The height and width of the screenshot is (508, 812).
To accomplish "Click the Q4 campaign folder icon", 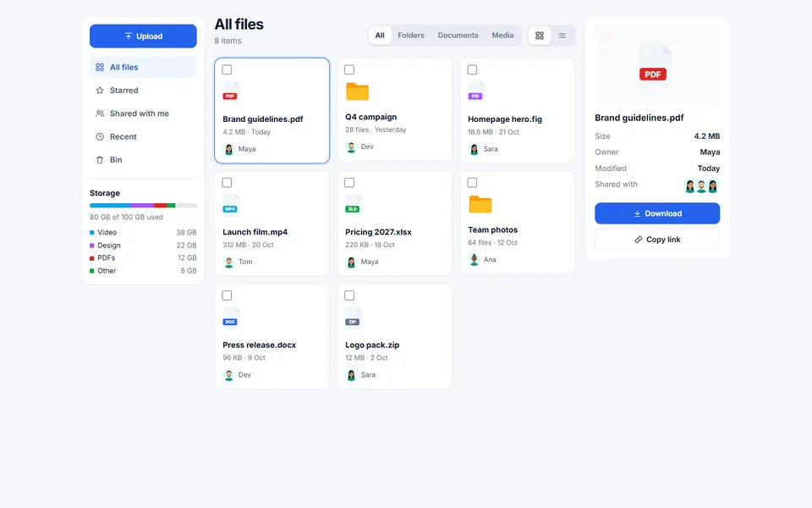I will pyautogui.click(x=357, y=91).
